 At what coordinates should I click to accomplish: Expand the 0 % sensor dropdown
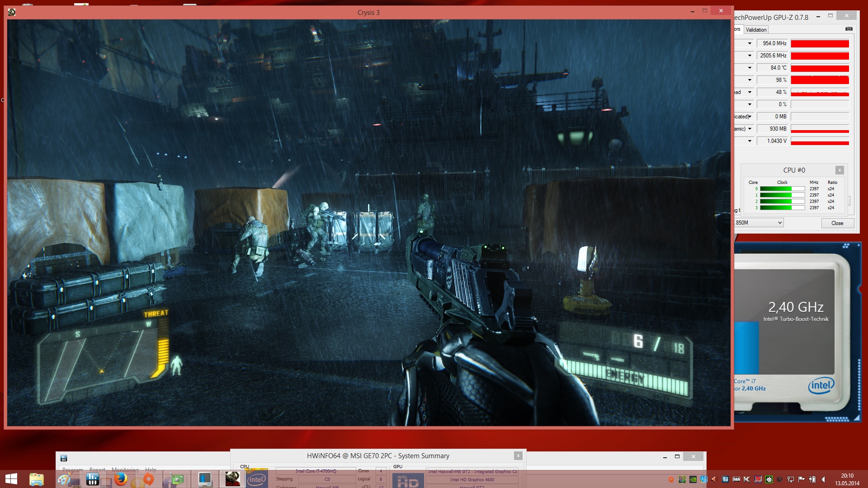tap(750, 104)
